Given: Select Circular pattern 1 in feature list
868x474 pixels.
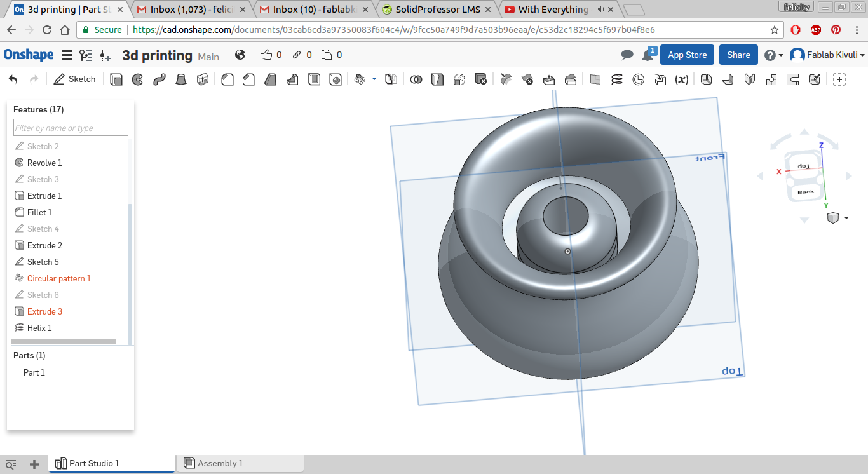Looking at the screenshot, I should coord(58,278).
